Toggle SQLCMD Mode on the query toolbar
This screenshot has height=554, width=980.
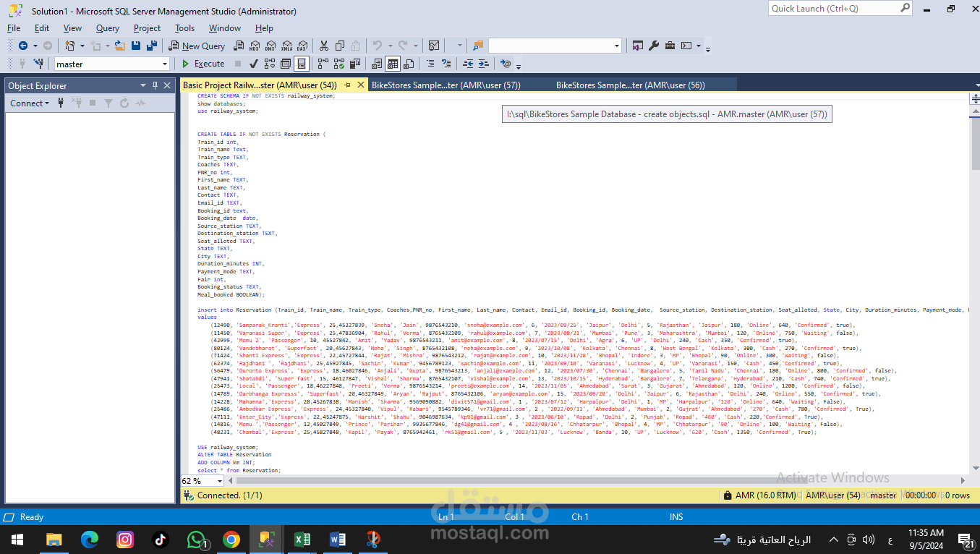point(503,64)
